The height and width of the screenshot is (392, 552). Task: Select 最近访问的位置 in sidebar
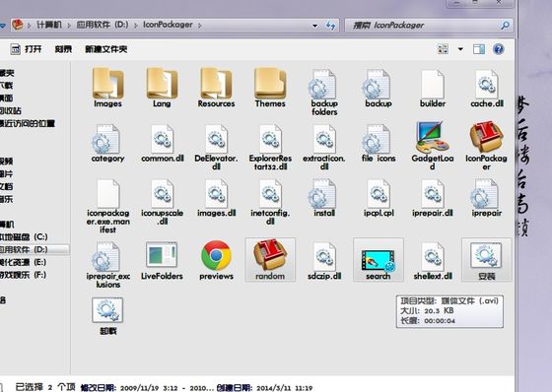click(x=28, y=123)
